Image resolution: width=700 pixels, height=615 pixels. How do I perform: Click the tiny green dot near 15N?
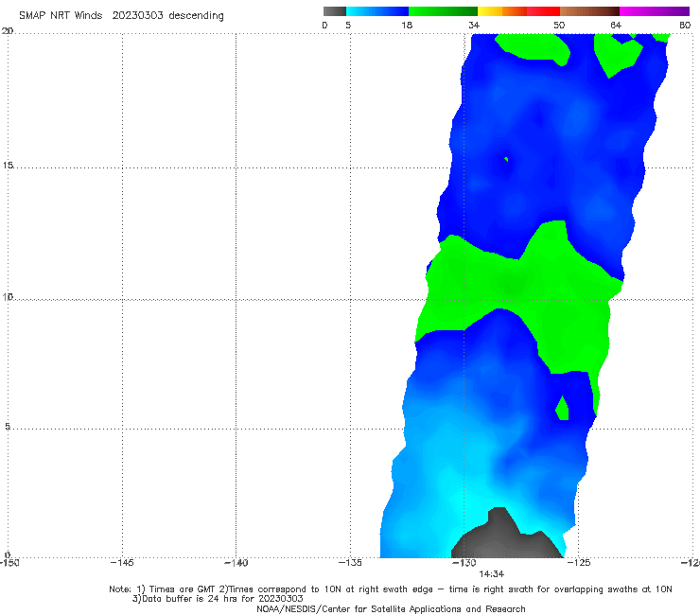tap(506, 159)
